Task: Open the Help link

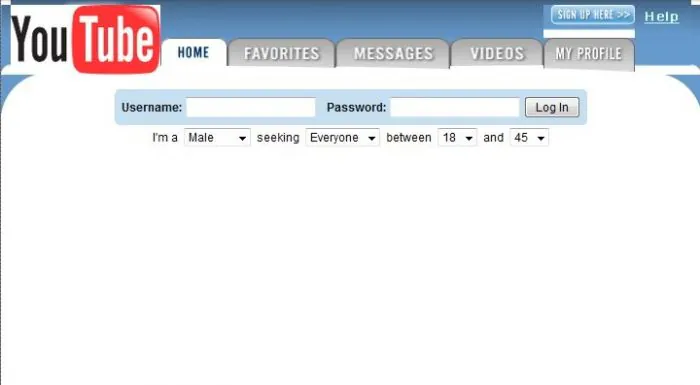Action: tap(661, 17)
